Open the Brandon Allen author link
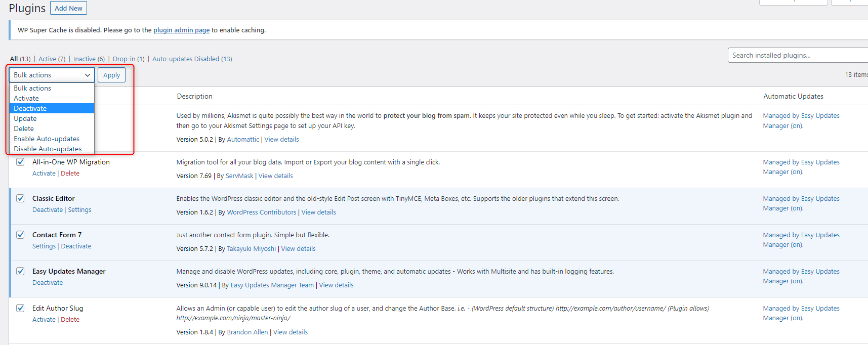This screenshot has width=868, height=345. (x=247, y=332)
